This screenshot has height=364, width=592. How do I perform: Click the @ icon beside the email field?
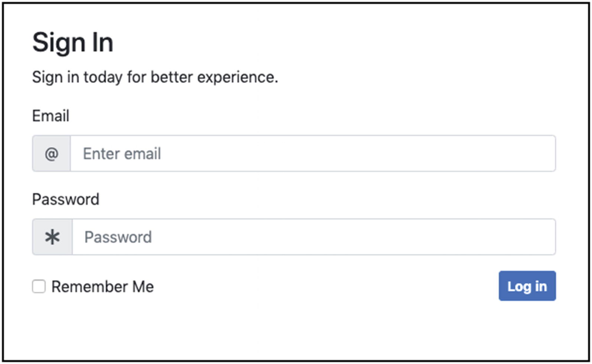click(x=52, y=154)
